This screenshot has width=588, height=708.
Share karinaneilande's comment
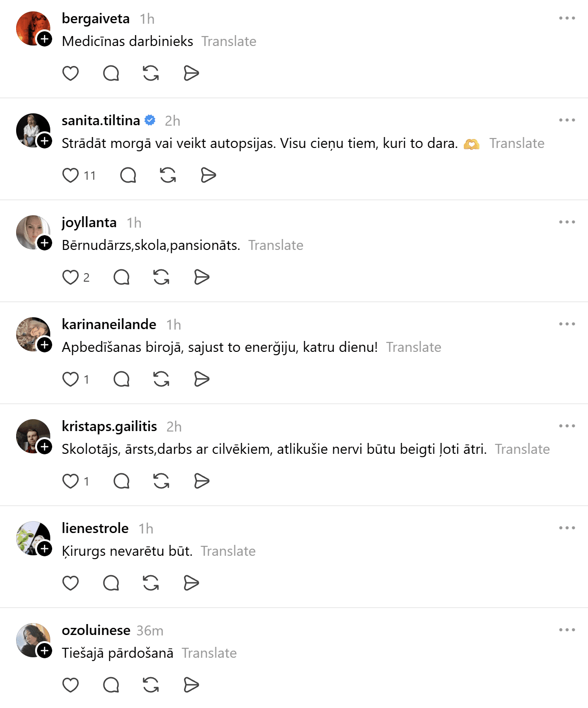coord(202,379)
